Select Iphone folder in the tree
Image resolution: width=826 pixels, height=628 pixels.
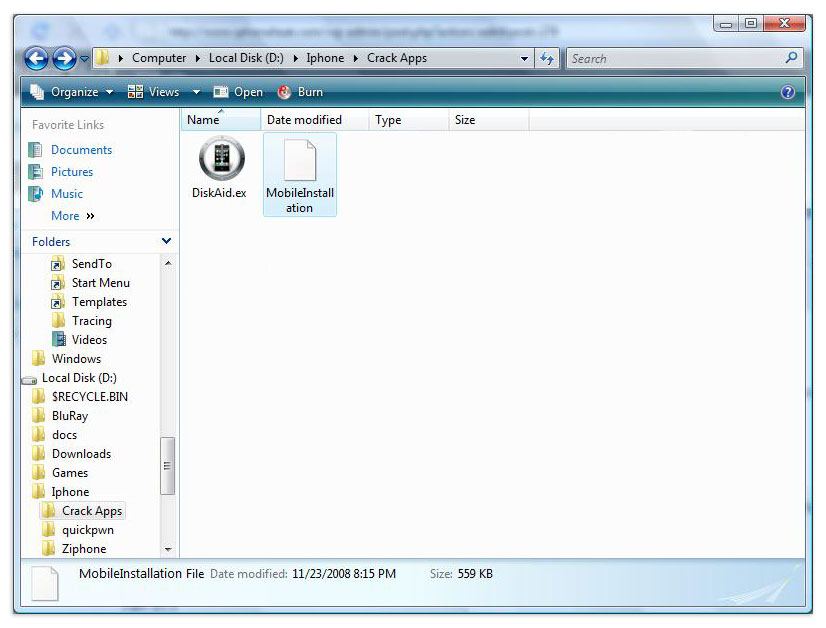pos(70,492)
